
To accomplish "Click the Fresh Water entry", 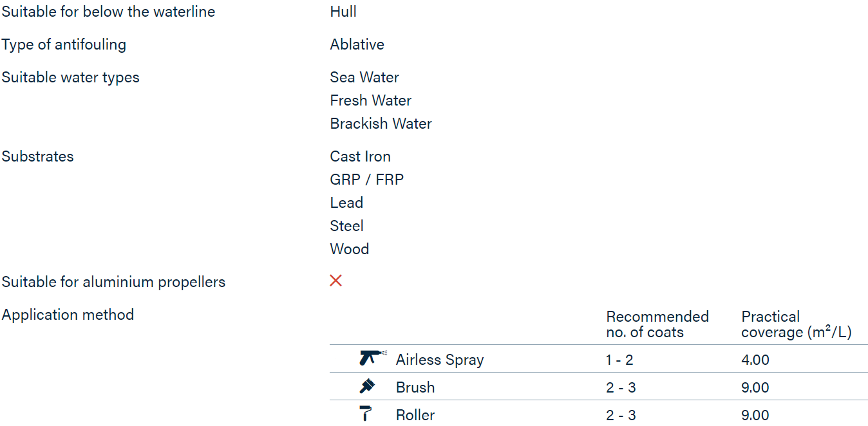I will 371,100.
